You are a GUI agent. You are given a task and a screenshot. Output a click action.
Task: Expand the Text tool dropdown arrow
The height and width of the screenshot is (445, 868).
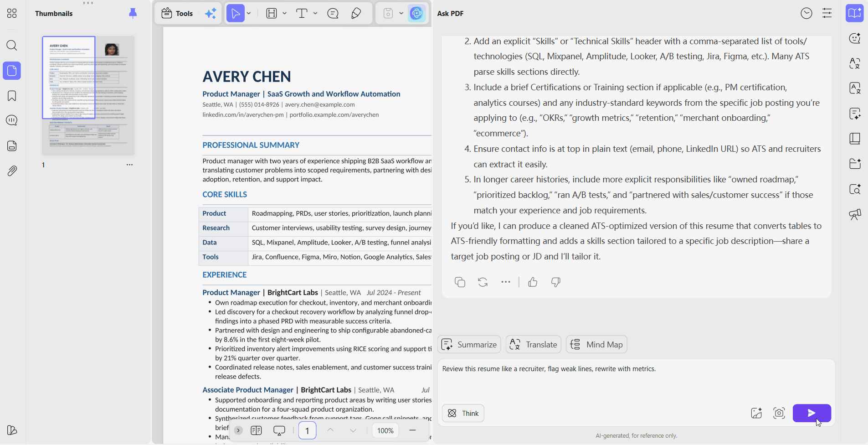pos(315,14)
